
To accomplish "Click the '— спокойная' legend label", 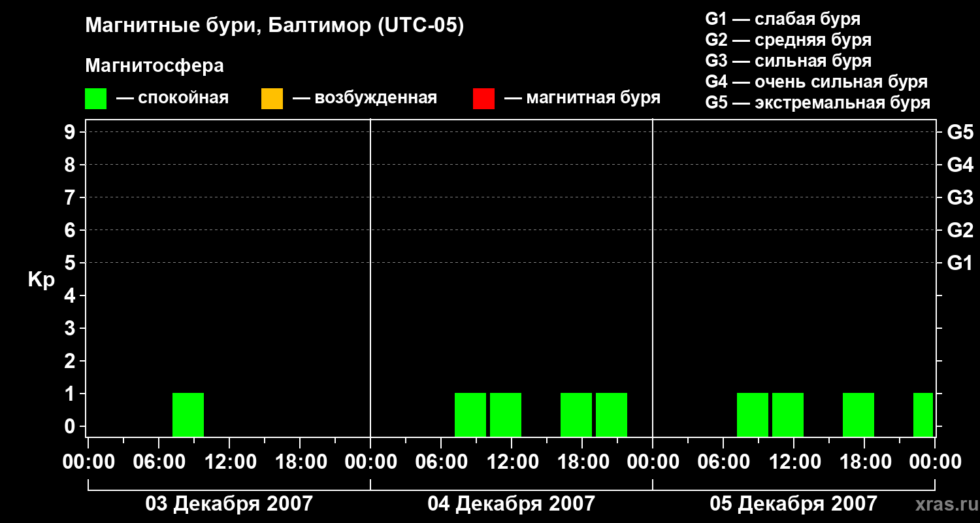I will (x=172, y=98).
